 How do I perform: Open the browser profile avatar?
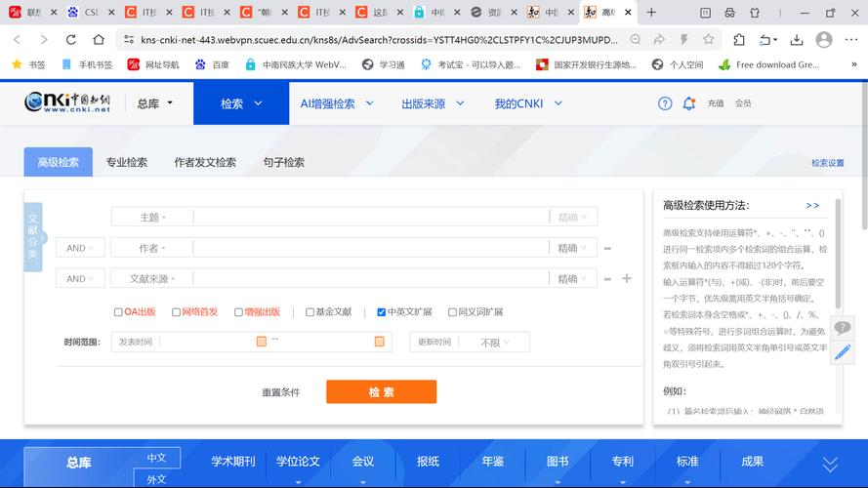[824, 39]
